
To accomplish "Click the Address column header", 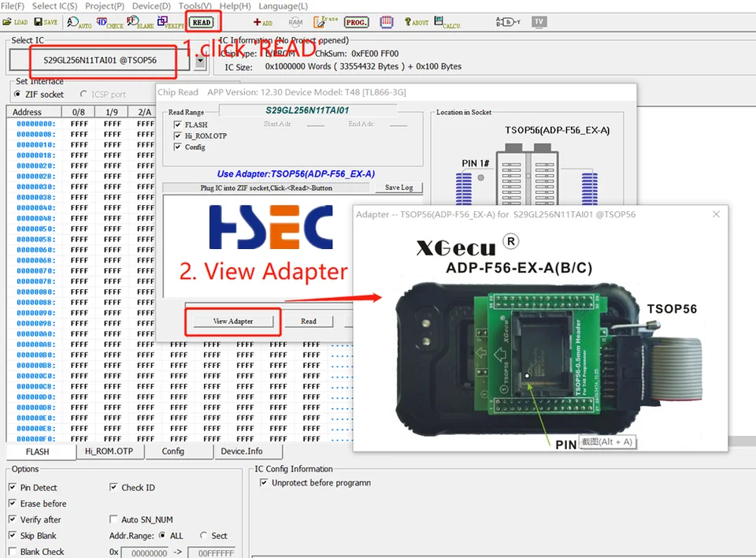I will point(34,112).
